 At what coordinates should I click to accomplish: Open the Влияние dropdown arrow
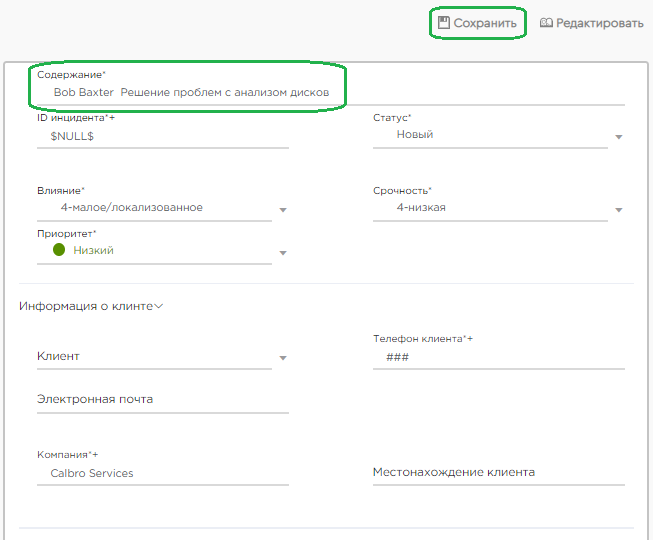283,210
